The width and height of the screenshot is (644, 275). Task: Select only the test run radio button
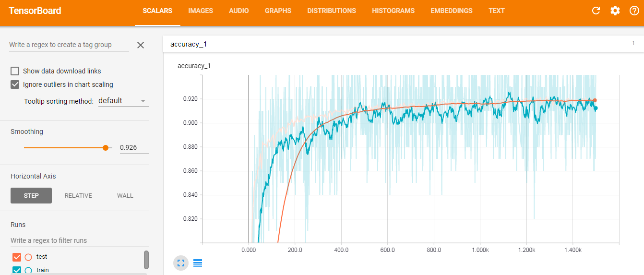(x=28, y=257)
